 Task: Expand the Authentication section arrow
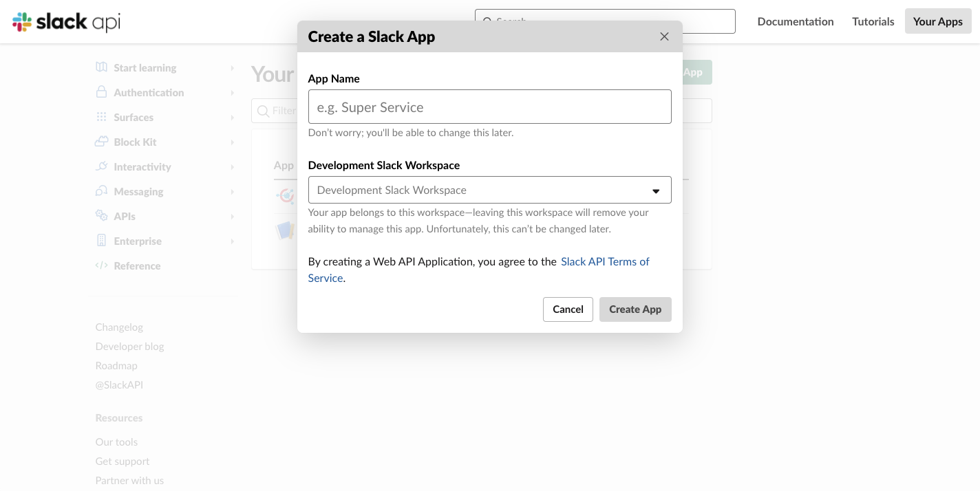click(233, 93)
